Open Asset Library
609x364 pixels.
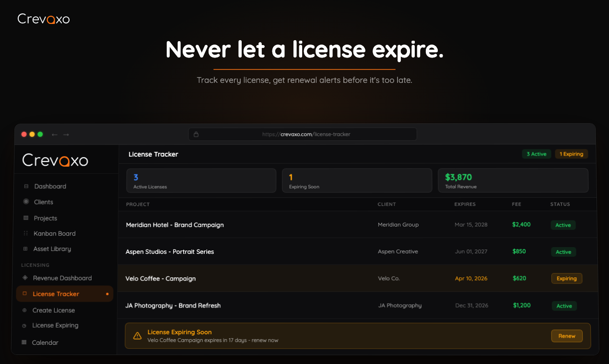(52, 249)
